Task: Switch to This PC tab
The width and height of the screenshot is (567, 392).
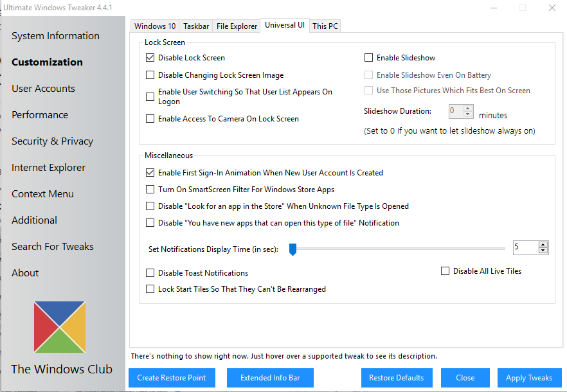Action: [325, 26]
